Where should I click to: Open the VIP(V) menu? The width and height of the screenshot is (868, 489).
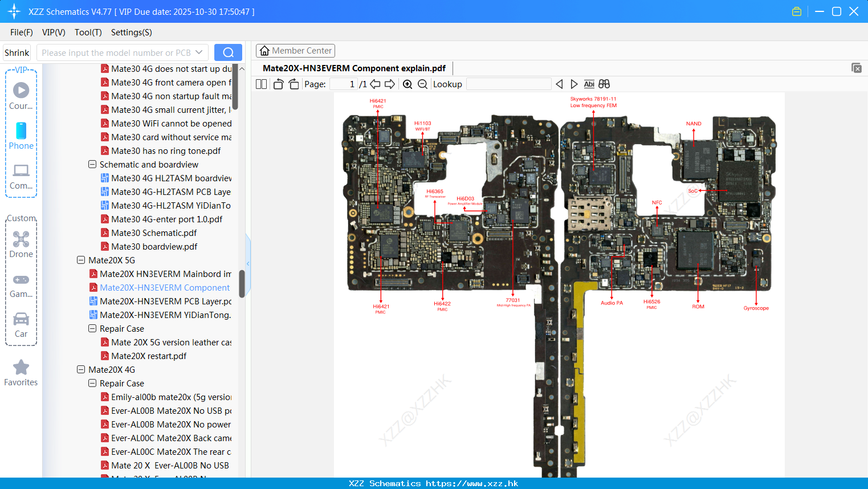click(x=54, y=32)
